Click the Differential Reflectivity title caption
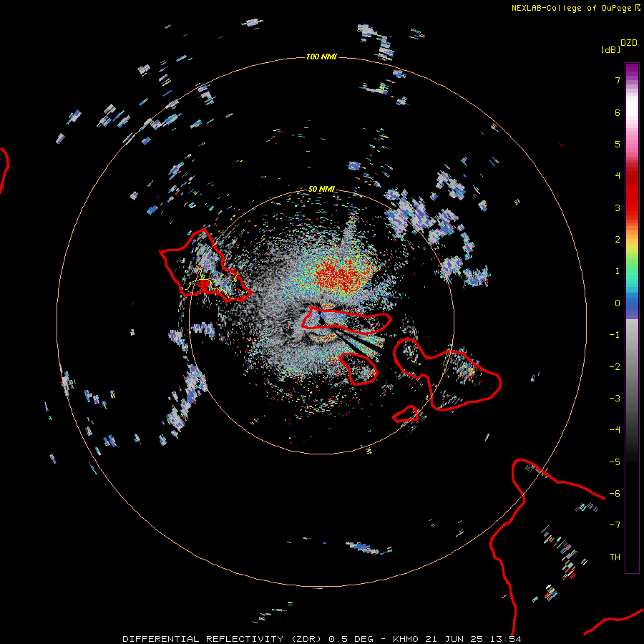This screenshot has height=644, width=644. 321,639
